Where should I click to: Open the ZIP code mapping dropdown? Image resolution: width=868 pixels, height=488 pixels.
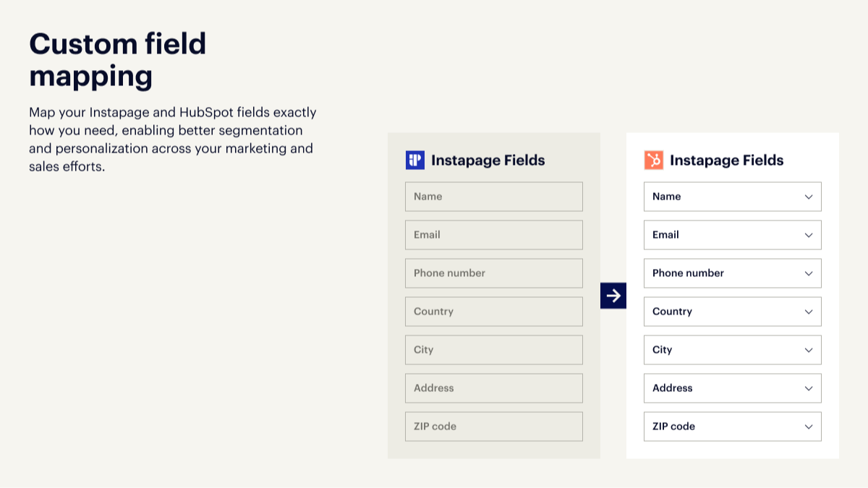tap(732, 427)
